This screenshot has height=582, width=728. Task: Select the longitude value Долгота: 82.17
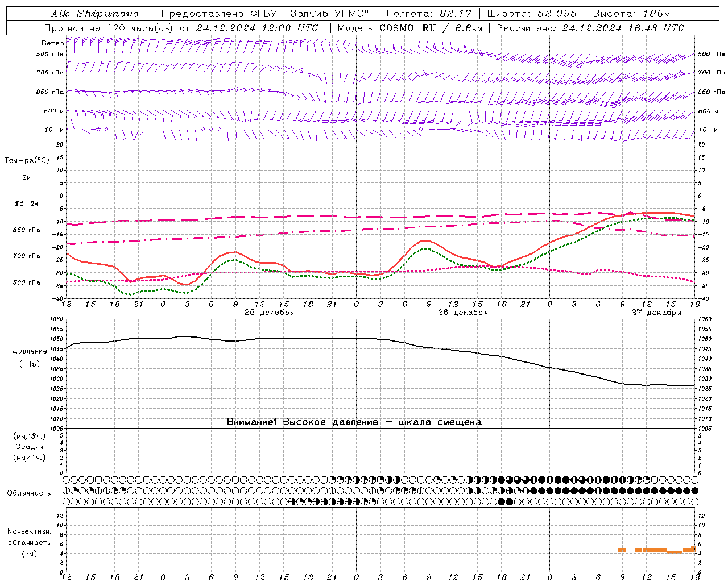429,14
